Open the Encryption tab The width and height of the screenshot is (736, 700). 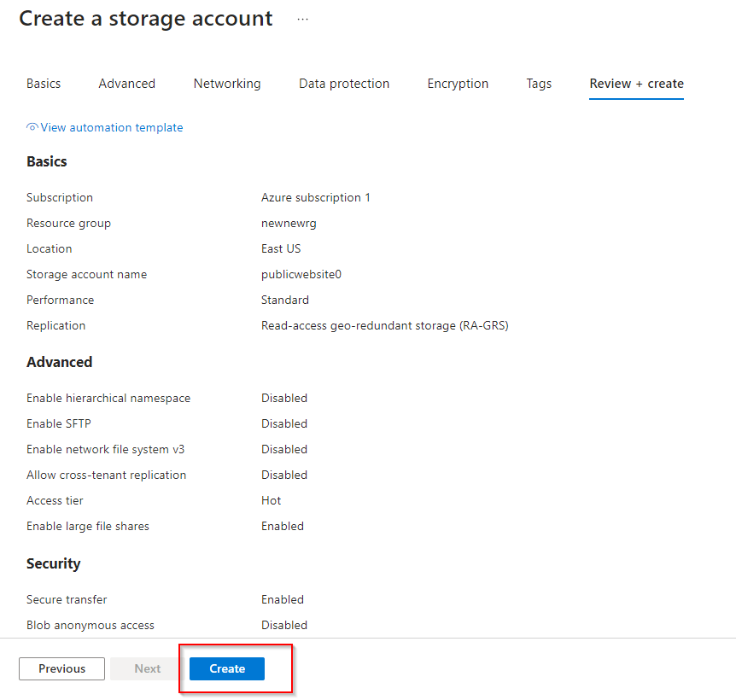(458, 84)
